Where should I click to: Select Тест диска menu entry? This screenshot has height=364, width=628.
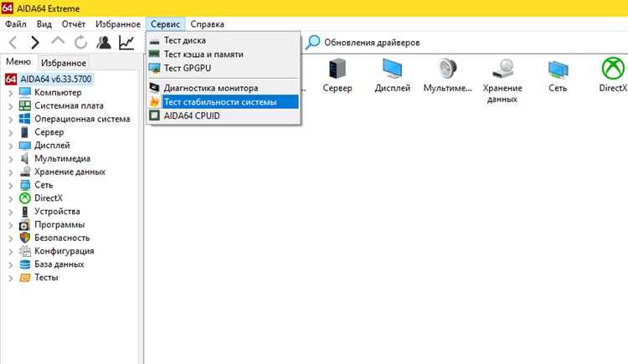pos(224,40)
